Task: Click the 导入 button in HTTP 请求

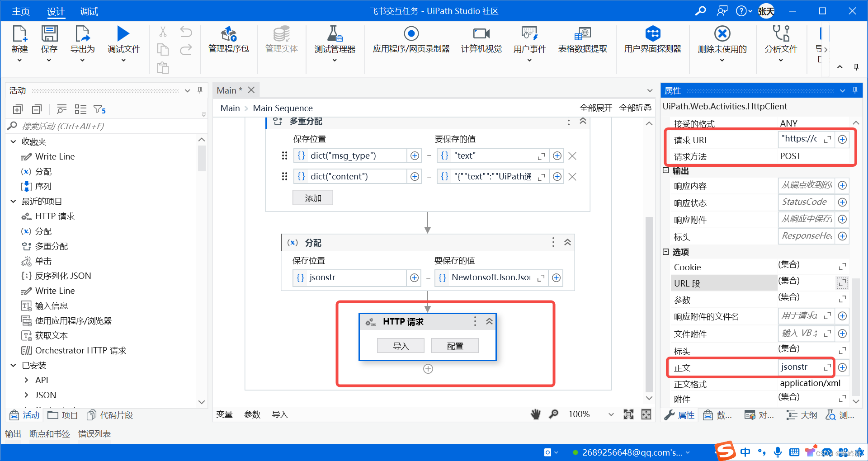Action: pyautogui.click(x=401, y=346)
